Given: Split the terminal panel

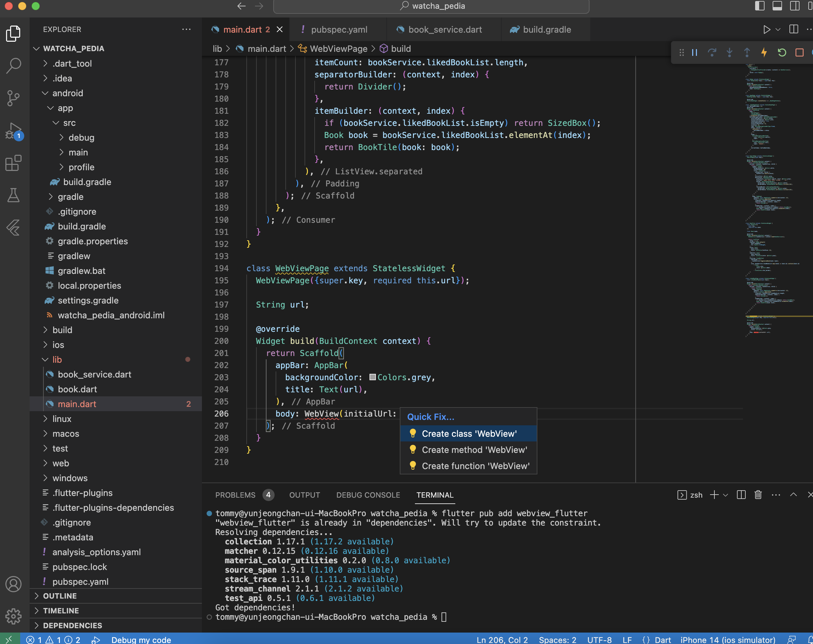Looking at the screenshot, I should pyautogui.click(x=741, y=495).
